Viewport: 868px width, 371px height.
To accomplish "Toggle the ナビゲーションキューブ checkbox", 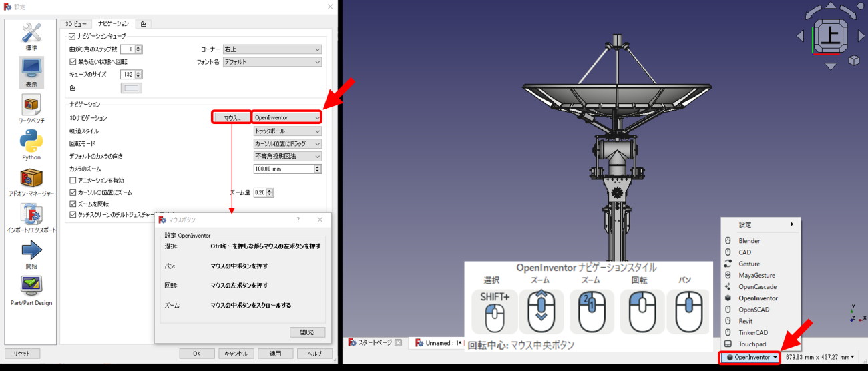I will click(x=73, y=36).
